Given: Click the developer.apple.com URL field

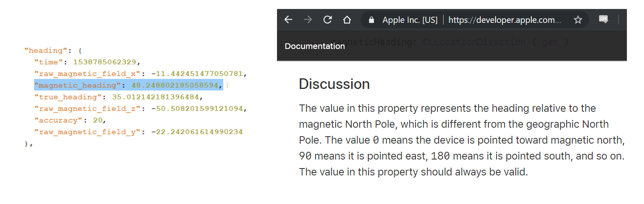Looking at the screenshot, I should (x=504, y=20).
